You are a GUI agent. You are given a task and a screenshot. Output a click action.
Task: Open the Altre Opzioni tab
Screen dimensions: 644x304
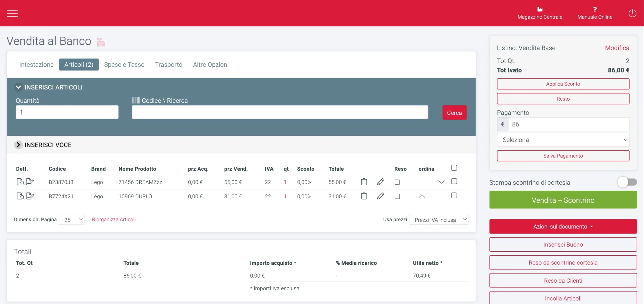pyautogui.click(x=211, y=65)
